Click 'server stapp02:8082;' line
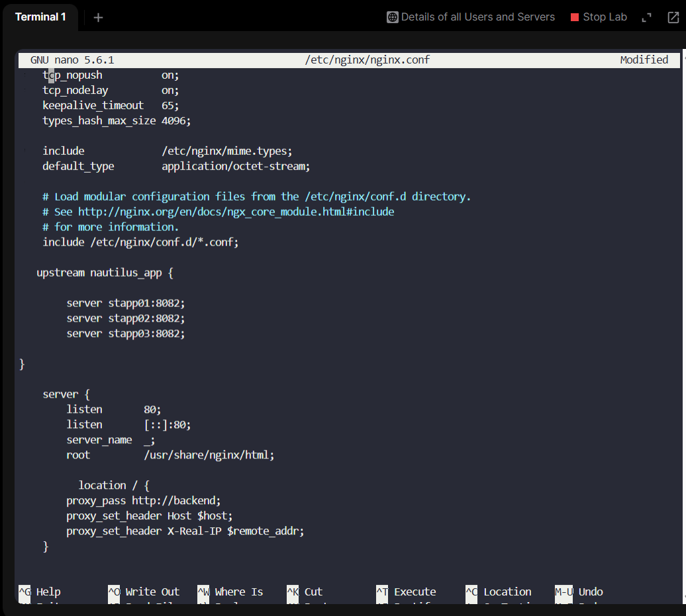Image resolution: width=686 pixels, height=616 pixels. pos(126,318)
